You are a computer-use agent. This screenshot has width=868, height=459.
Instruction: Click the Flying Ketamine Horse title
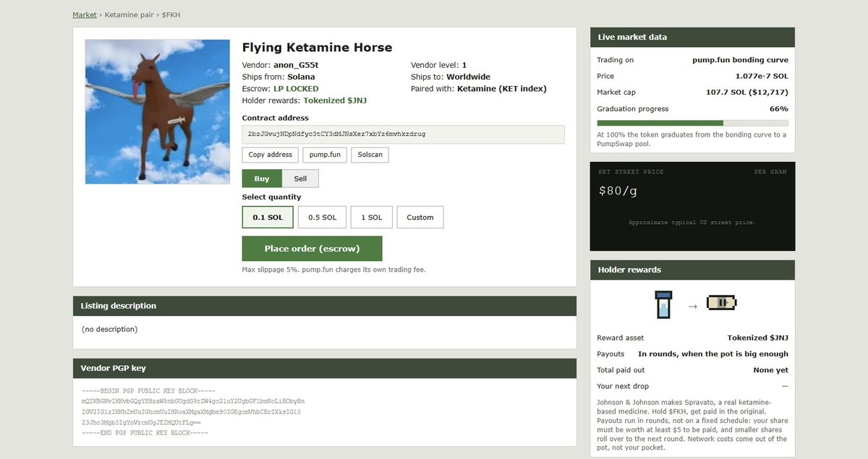point(317,48)
